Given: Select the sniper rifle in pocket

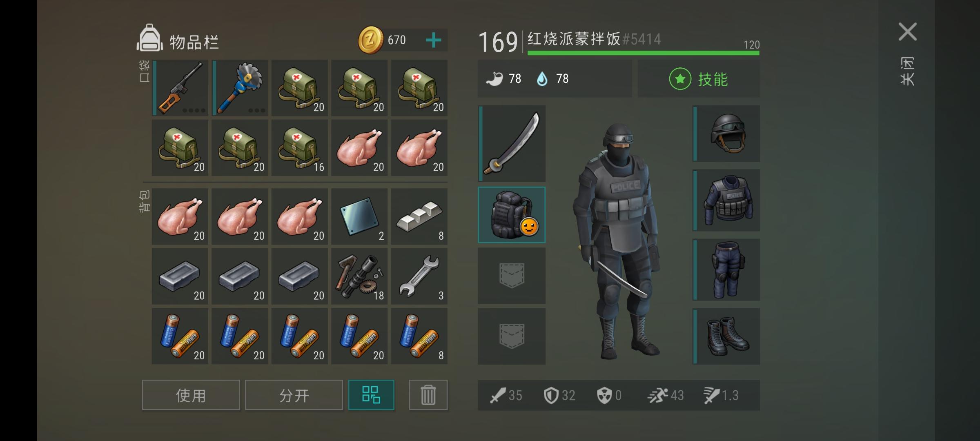Looking at the screenshot, I should (180, 88).
